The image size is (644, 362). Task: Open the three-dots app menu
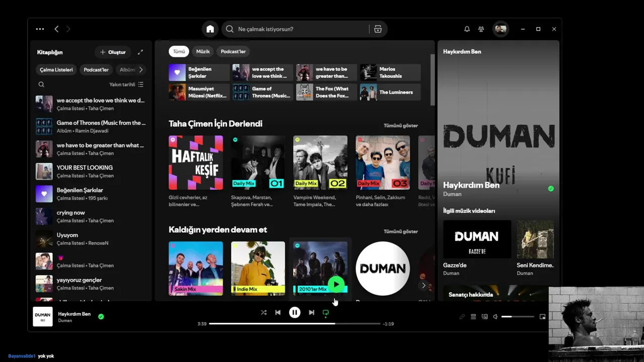pos(40,29)
